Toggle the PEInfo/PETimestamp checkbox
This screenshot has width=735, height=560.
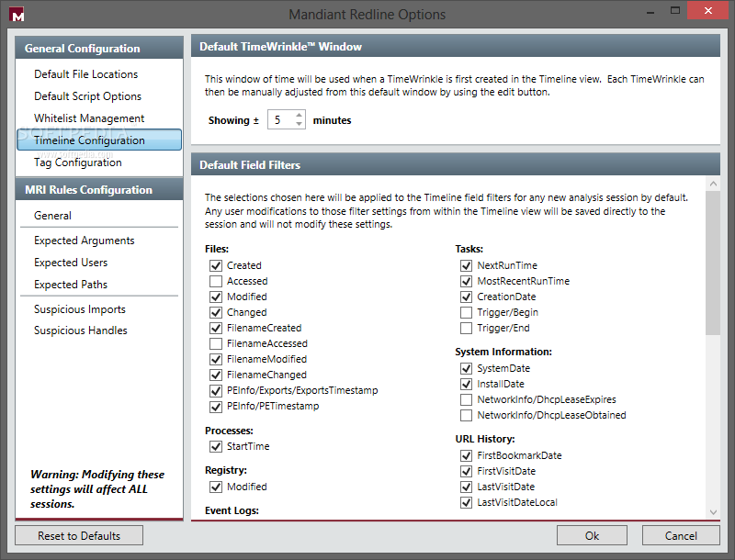click(x=216, y=407)
